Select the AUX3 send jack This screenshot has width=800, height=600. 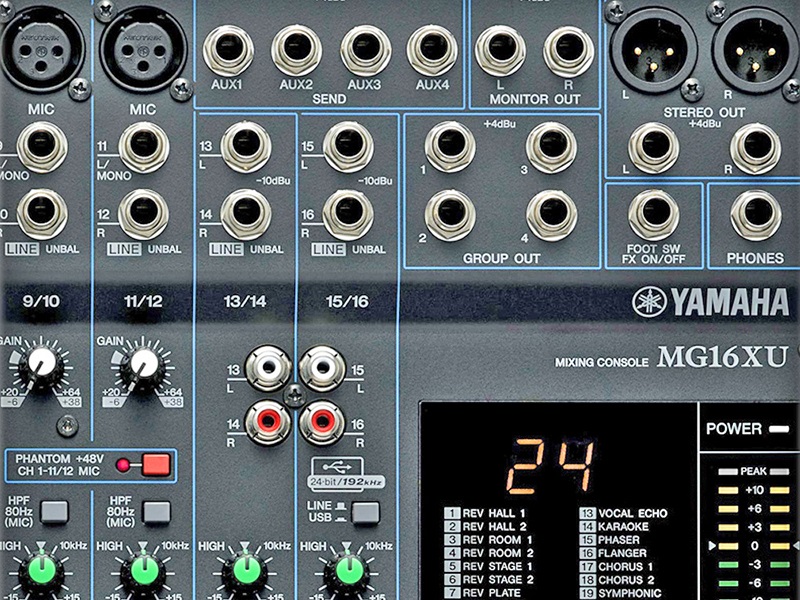368,46
